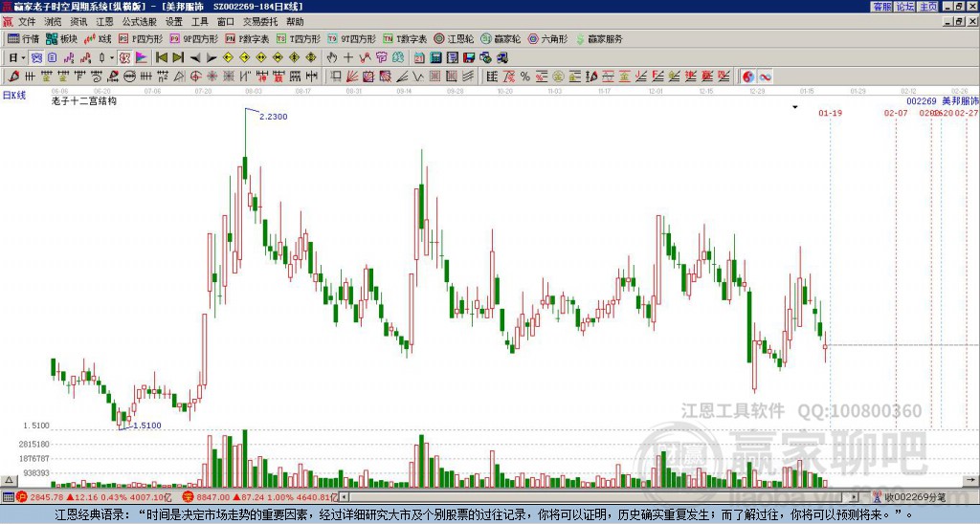
Task: Open the 浏览 menu
Action: [x=53, y=22]
